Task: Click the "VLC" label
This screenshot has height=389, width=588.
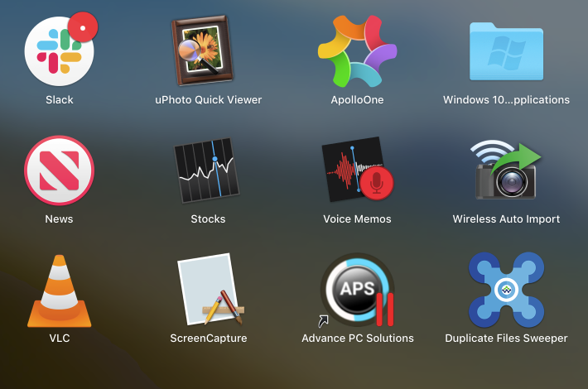Action: (x=60, y=338)
